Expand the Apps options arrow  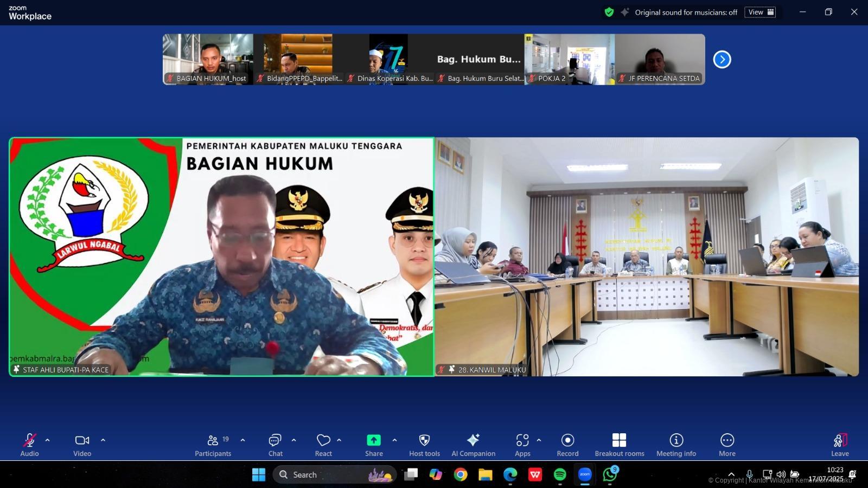point(539,440)
